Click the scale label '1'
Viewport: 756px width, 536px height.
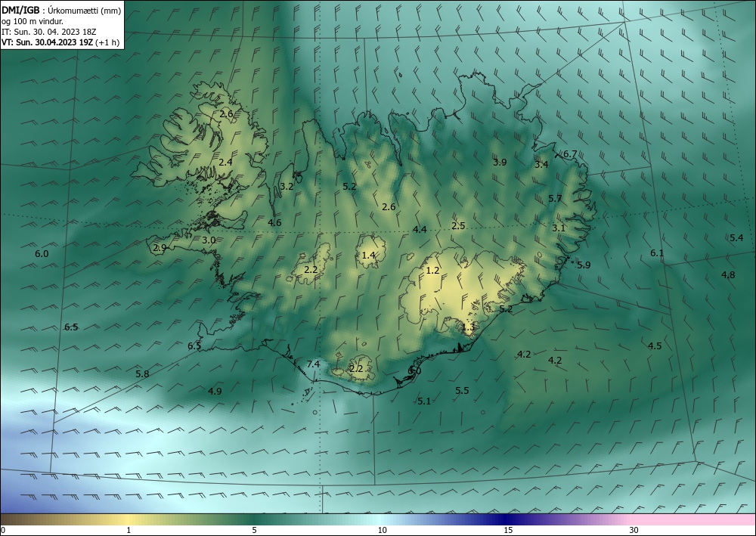click(129, 530)
